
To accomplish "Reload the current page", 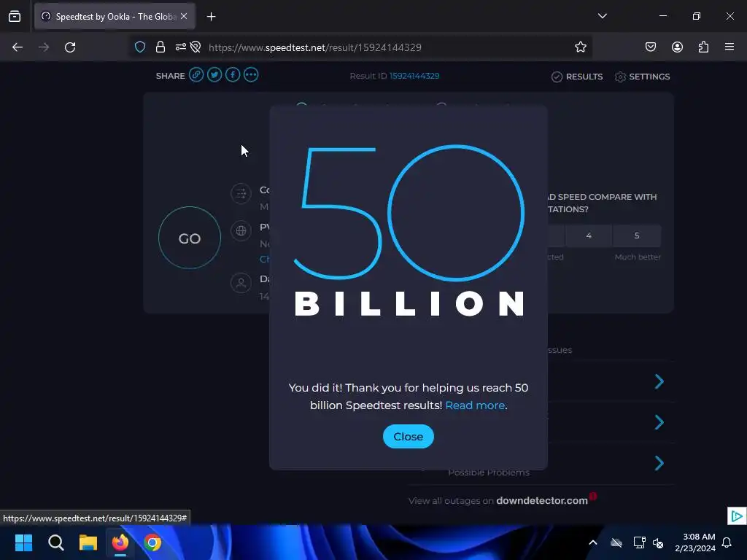I will click(x=70, y=47).
